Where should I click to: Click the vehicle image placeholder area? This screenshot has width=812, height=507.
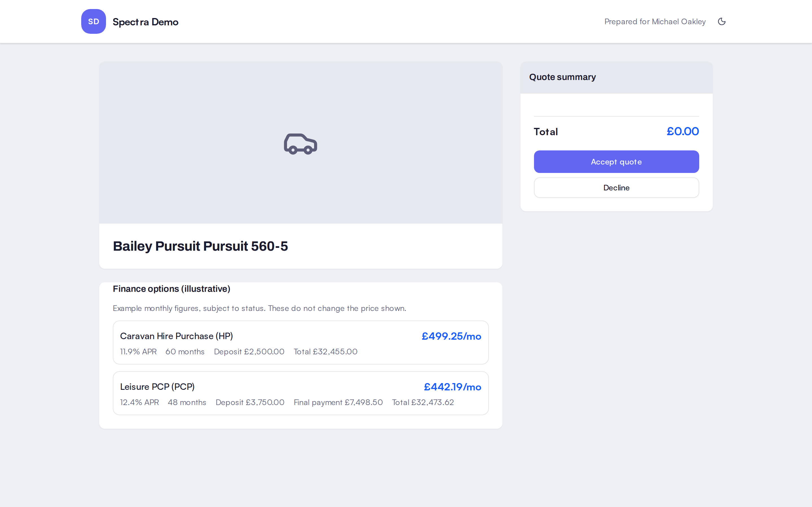[301, 143]
